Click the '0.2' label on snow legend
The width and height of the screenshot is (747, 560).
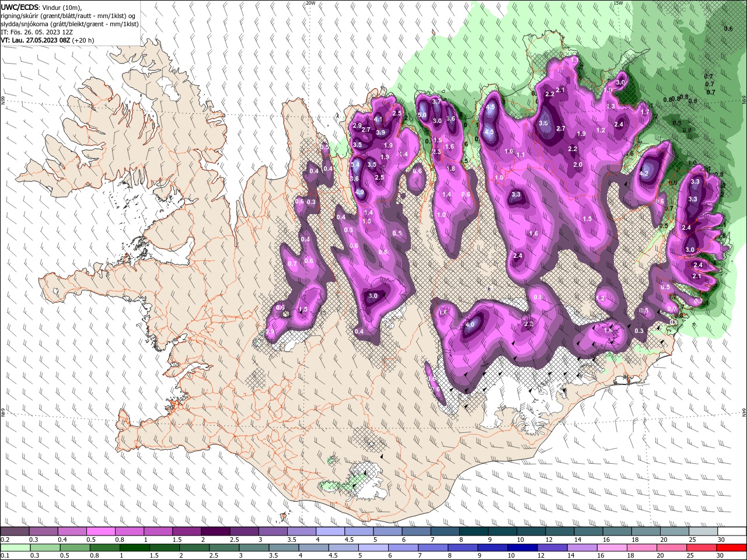tap(5, 540)
